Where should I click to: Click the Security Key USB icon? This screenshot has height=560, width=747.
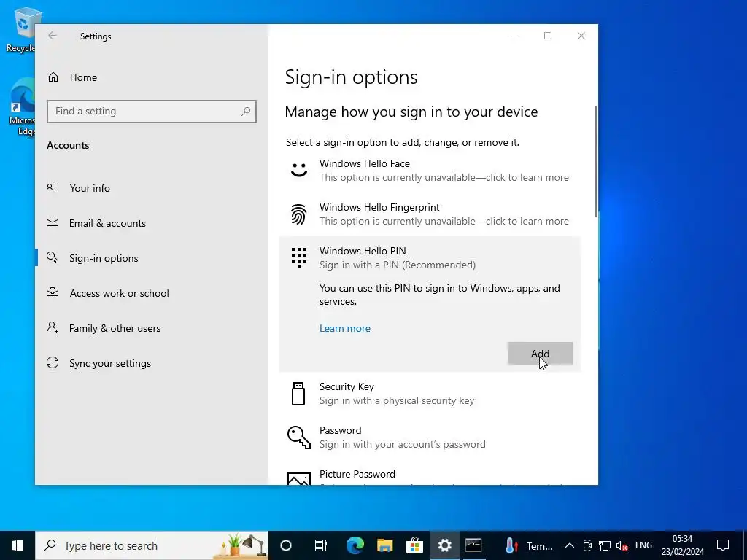click(x=298, y=393)
